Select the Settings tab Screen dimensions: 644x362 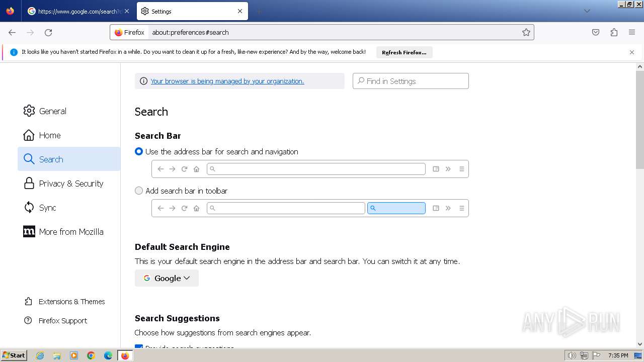click(192, 11)
